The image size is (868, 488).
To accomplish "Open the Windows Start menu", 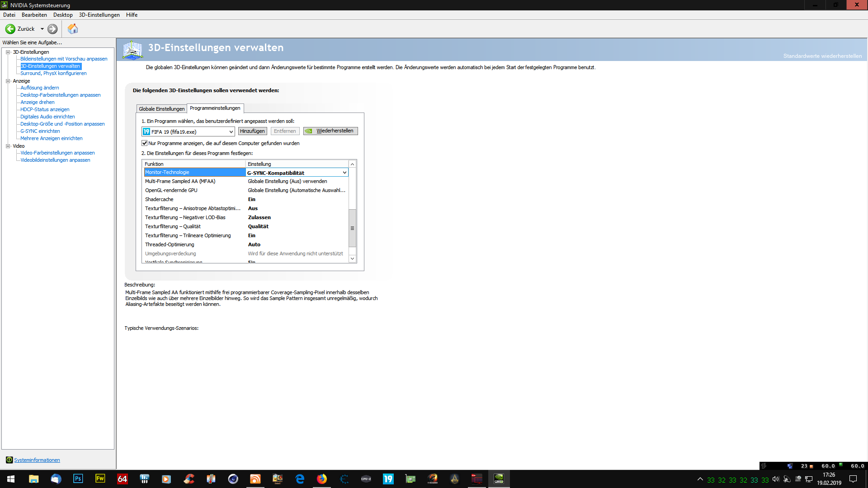I will pos(11,479).
